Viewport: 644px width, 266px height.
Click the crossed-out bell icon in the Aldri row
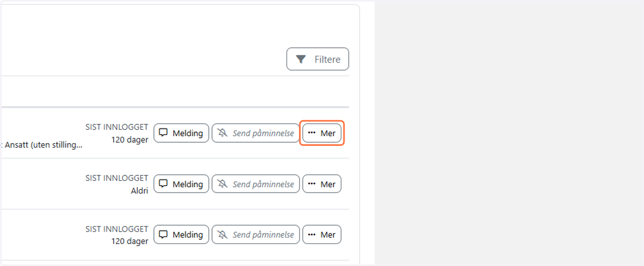pos(222,184)
